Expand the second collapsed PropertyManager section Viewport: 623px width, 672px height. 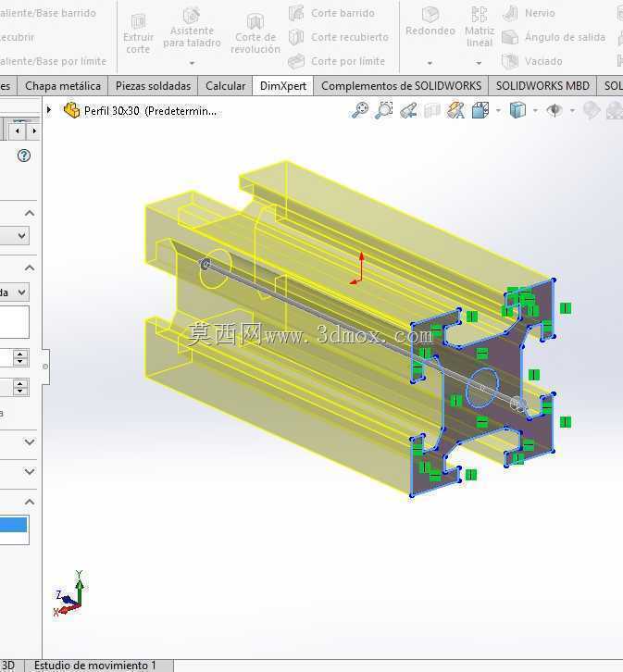pyautogui.click(x=29, y=472)
